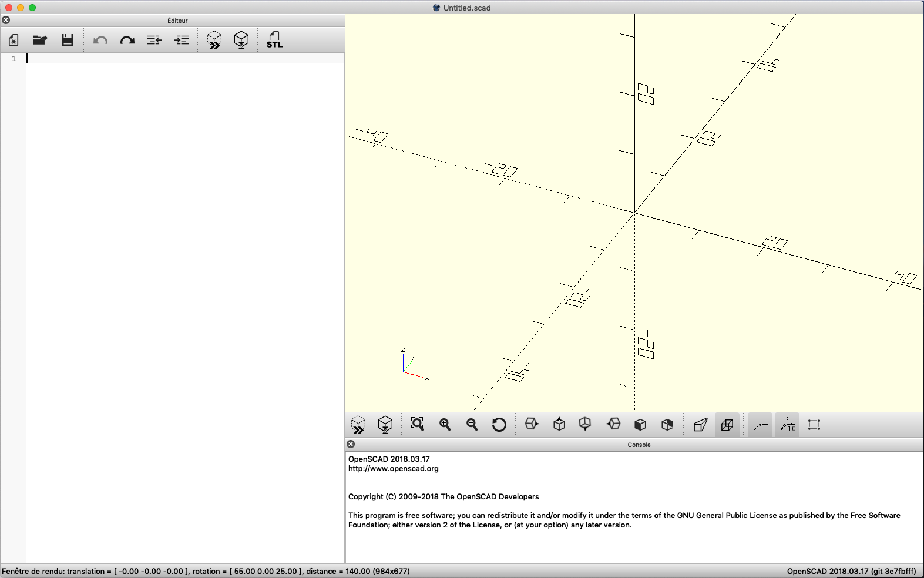The width and height of the screenshot is (924, 578).
Task: Switch to the Back view cube icon
Action: point(667,424)
